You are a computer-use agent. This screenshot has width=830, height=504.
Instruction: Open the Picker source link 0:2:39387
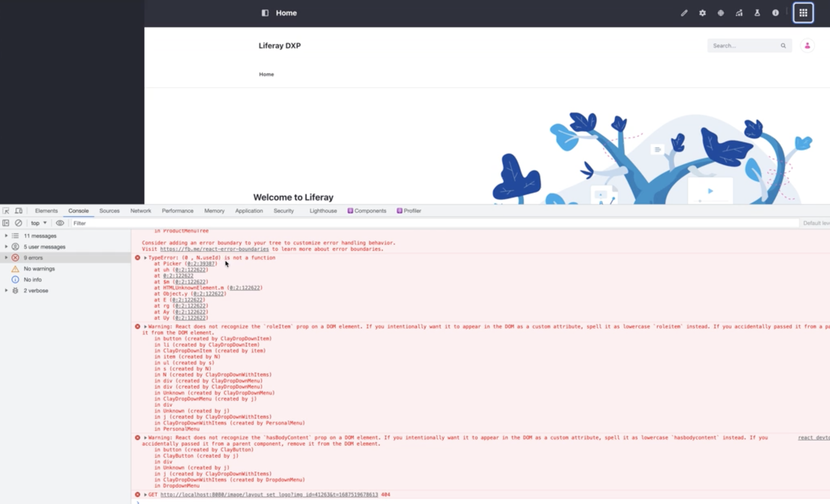click(201, 264)
